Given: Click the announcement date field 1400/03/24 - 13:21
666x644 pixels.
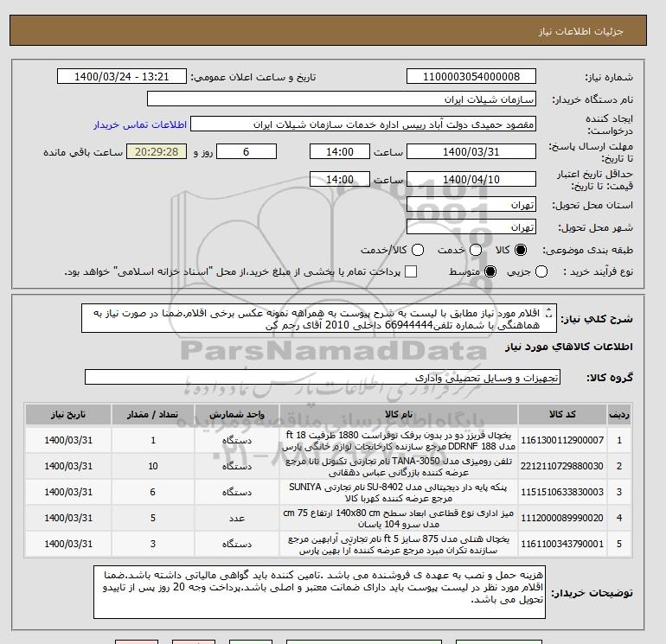Looking at the screenshot, I should tap(121, 76).
